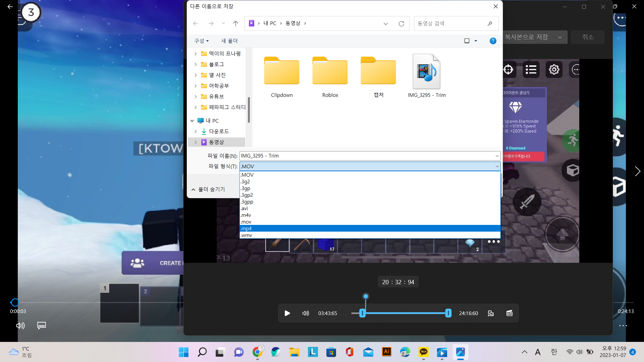Open Adobe Illustrator from taskbar
Screen dimensions: 644x362
387,352
